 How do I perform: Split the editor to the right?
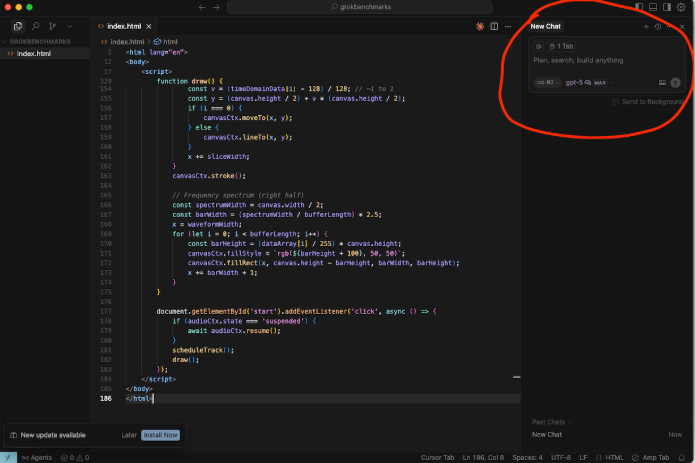coord(494,27)
